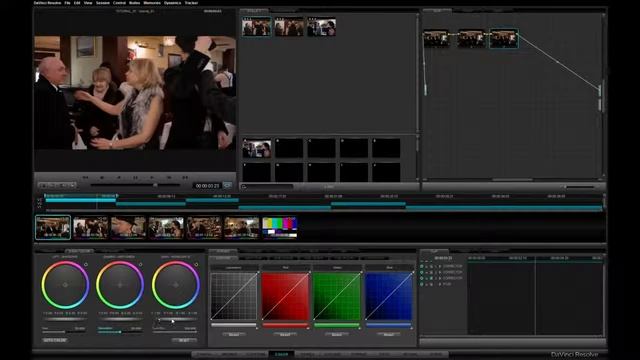Toggle the green enable icon of second Corrector
Image resolution: width=640 pixels, height=360 pixels.
422,272
